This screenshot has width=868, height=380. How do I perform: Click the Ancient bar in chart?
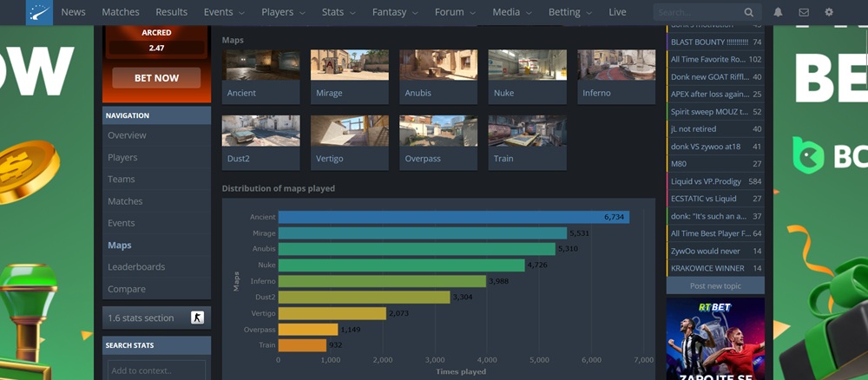(x=453, y=217)
